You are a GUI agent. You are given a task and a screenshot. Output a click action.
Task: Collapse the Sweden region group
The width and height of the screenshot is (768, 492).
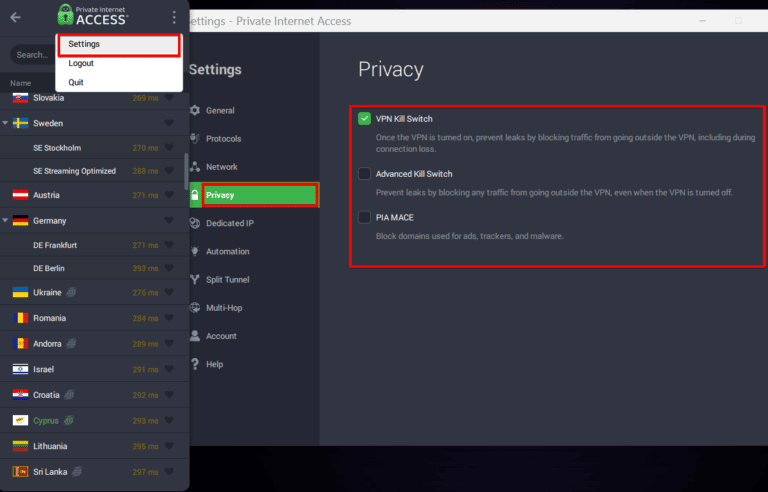[5, 123]
